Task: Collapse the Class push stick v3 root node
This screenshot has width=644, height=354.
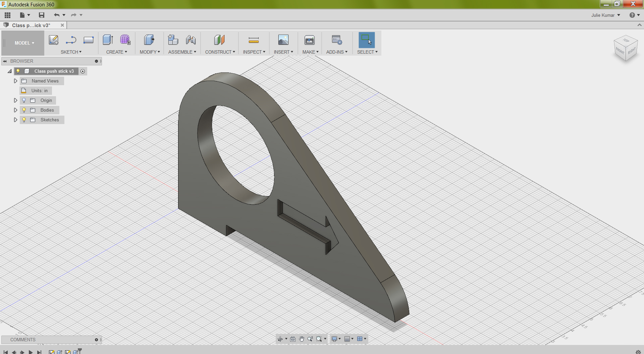Action: (10, 71)
